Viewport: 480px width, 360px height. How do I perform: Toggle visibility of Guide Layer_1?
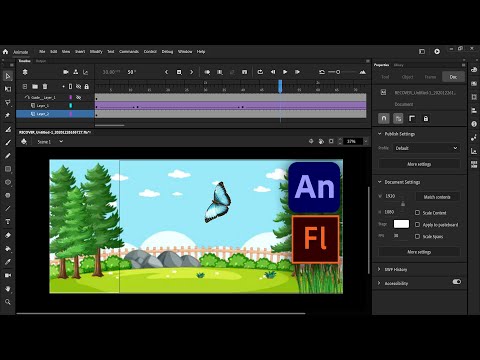pyautogui.click(x=78, y=97)
